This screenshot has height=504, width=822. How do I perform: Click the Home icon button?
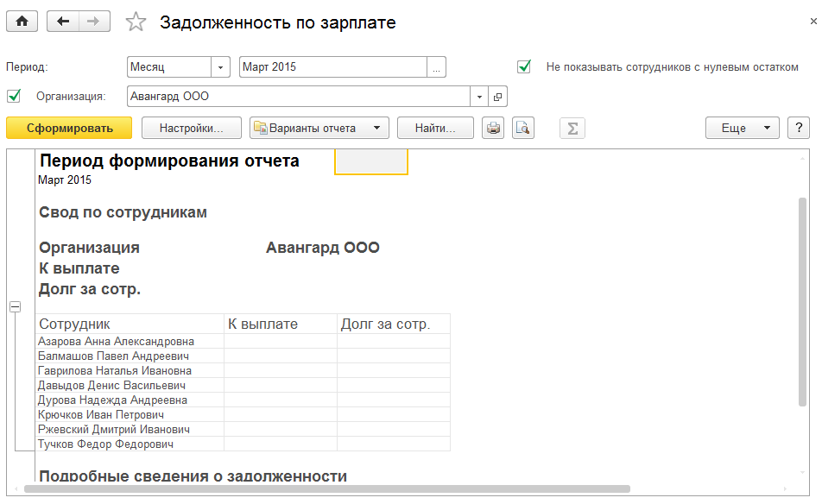[x=22, y=22]
